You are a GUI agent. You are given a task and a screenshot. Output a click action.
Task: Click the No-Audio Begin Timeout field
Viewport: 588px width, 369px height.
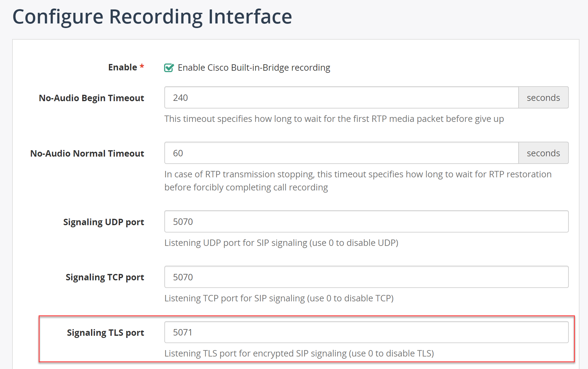click(x=341, y=98)
